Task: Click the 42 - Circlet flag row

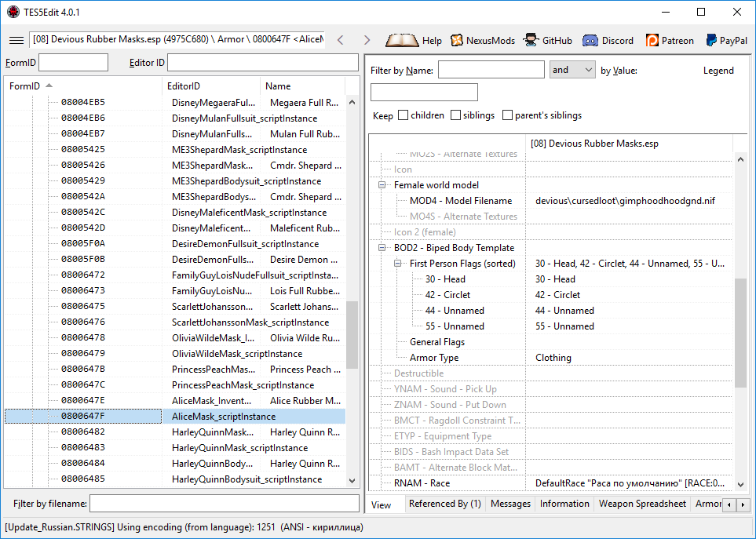Action: 550,295
